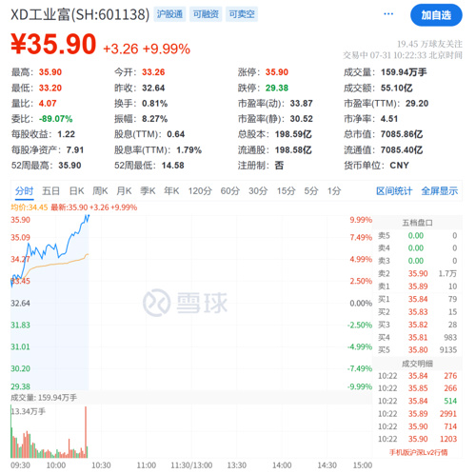The width and height of the screenshot is (476, 474).
Task: Switch to the 五日 chart tab
Action: pyautogui.click(x=50, y=191)
